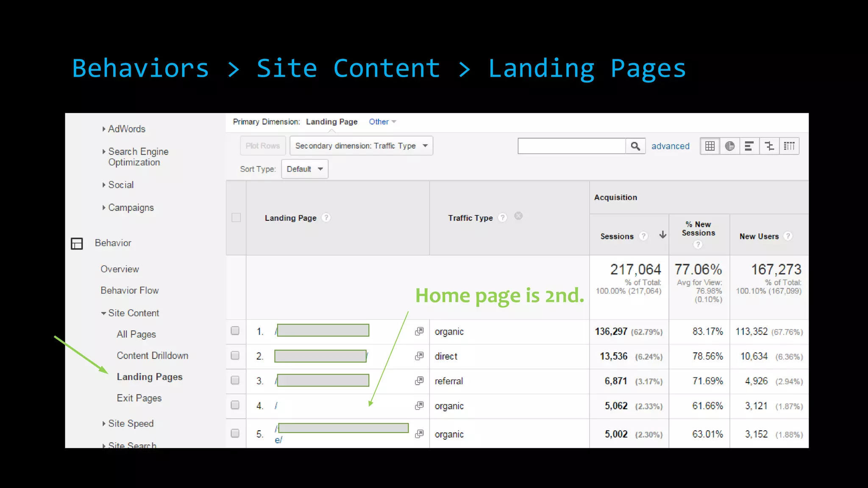Click the 'referral' traffic type cell
The image size is (868, 488).
449,381
